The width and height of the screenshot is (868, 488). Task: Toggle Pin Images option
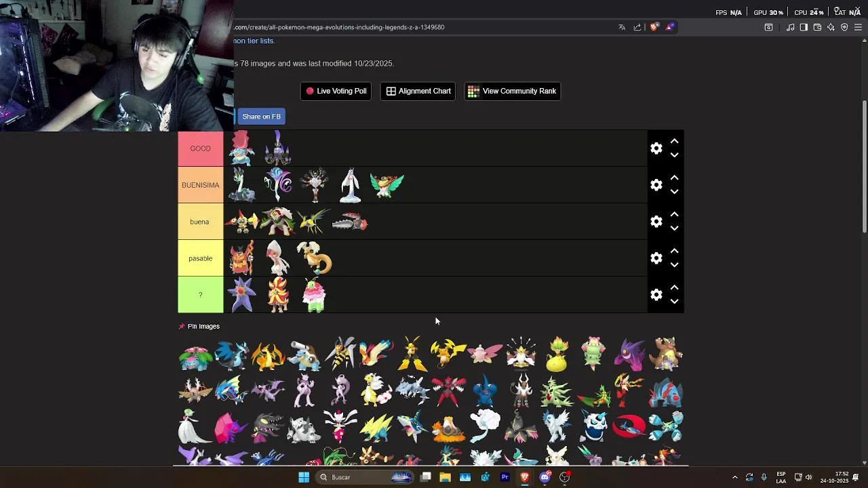pyautogui.click(x=199, y=326)
